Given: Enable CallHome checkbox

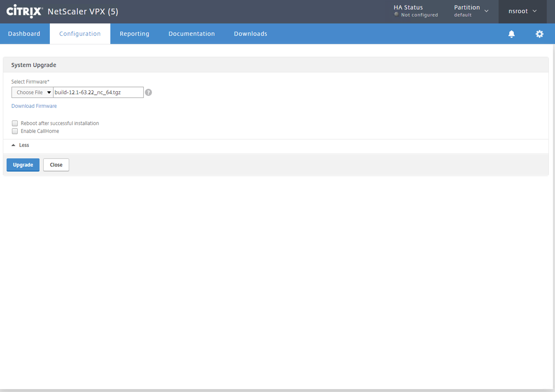Looking at the screenshot, I should click(x=15, y=131).
